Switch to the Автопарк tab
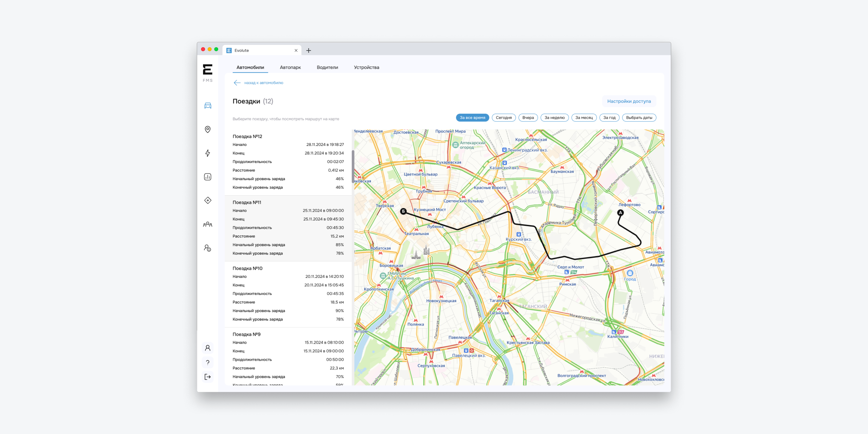 point(291,68)
